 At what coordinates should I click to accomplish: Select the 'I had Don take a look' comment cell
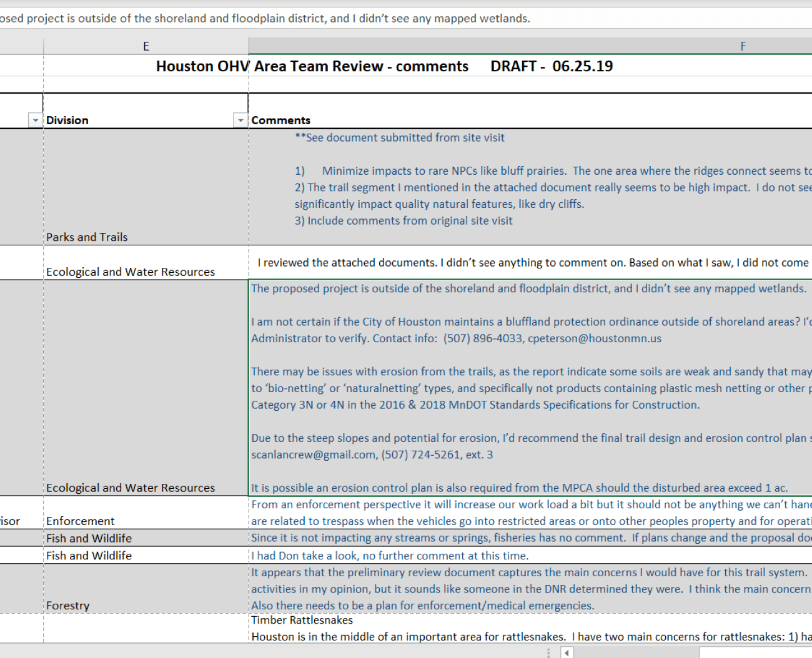[530, 556]
